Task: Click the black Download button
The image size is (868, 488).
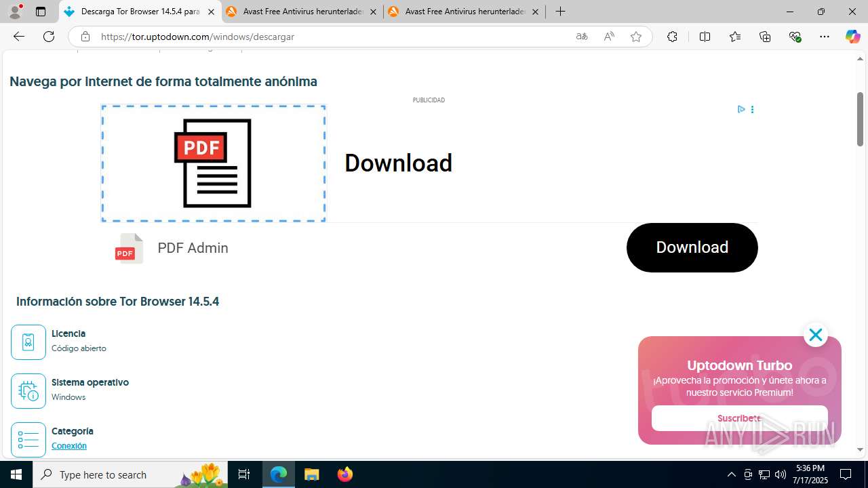Action: click(692, 247)
